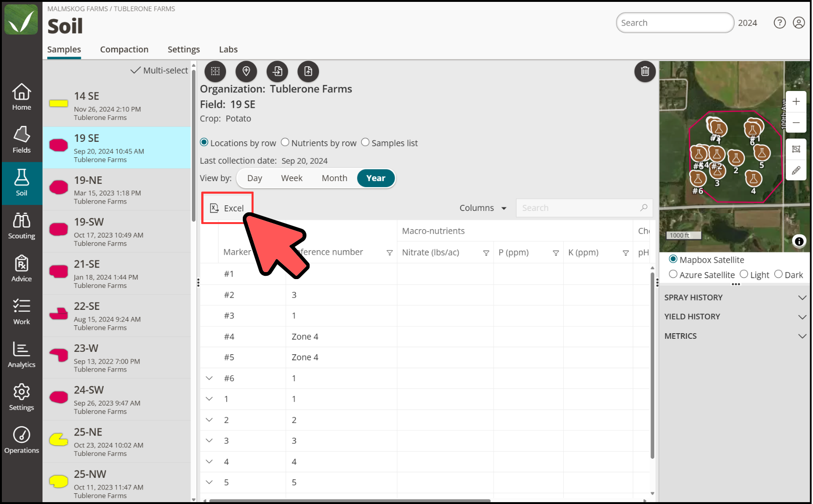
Task: Go to Fields in the sidebar
Action: pyautogui.click(x=21, y=140)
